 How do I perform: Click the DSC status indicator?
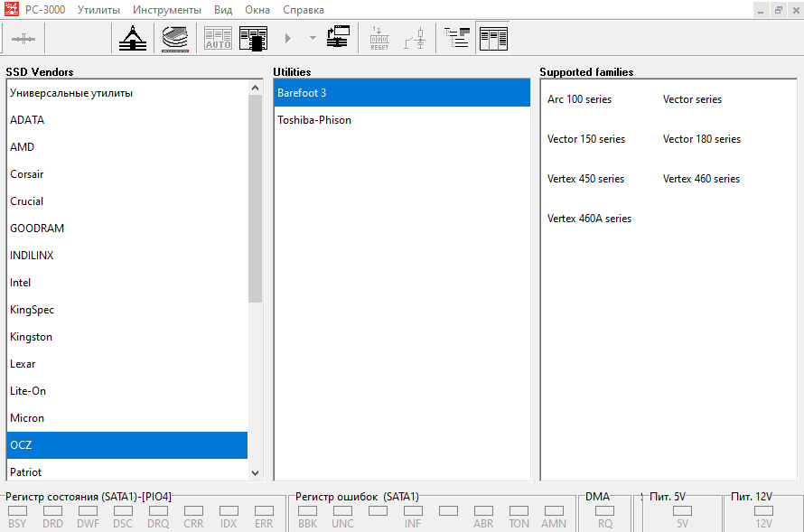point(123,511)
